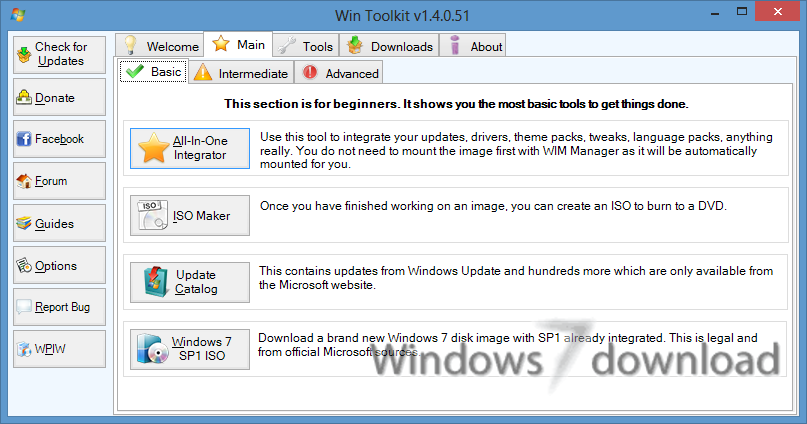Open the Forum button

point(59,181)
